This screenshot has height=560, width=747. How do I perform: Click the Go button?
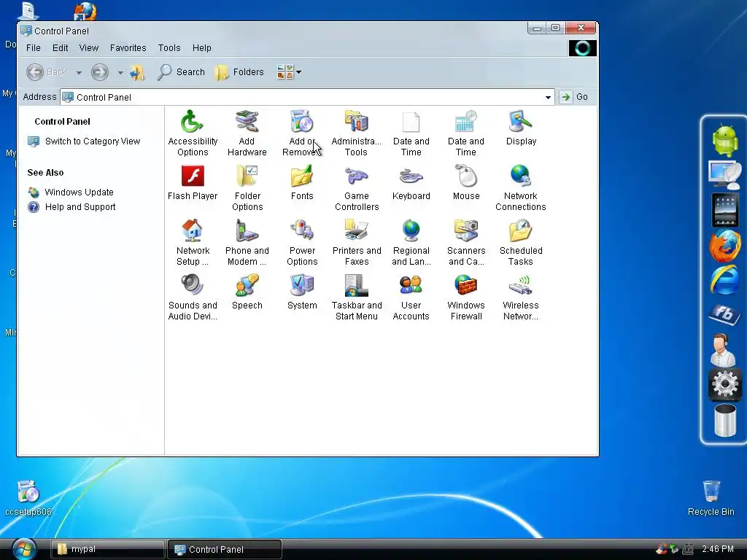pyautogui.click(x=574, y=97)
